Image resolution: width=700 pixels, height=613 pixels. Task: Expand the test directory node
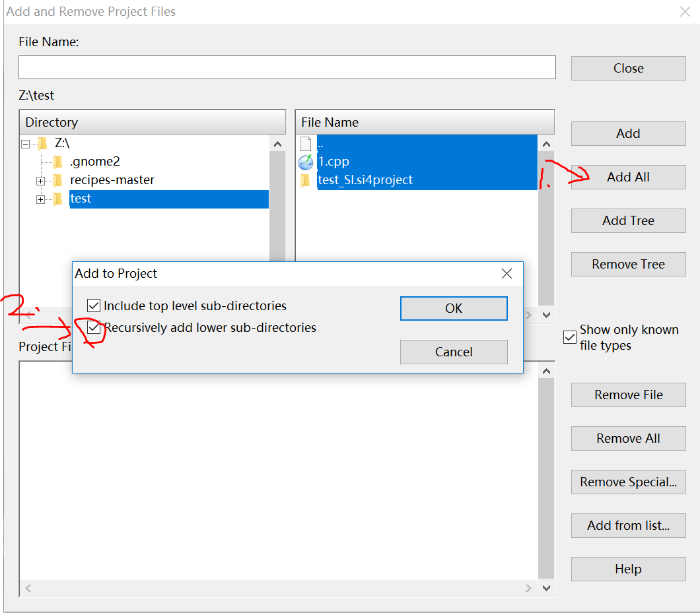click(40, 199)
